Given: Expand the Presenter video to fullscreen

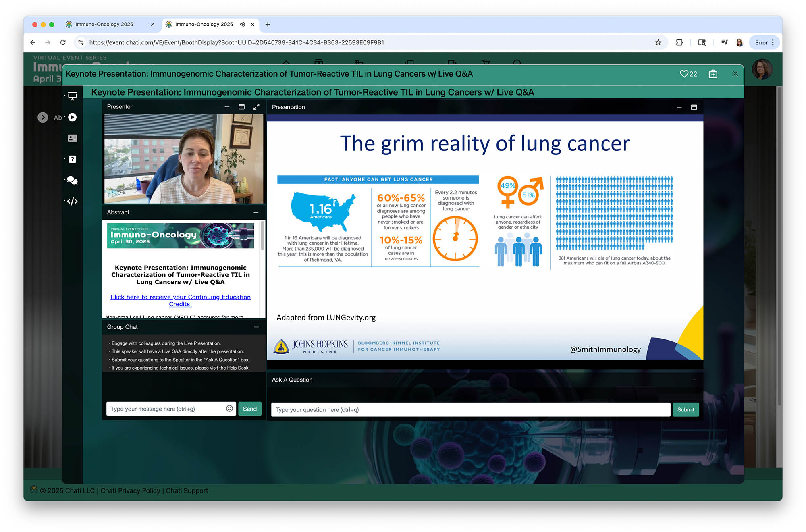Looking at the screenshot, I should (x=256, y=107).
